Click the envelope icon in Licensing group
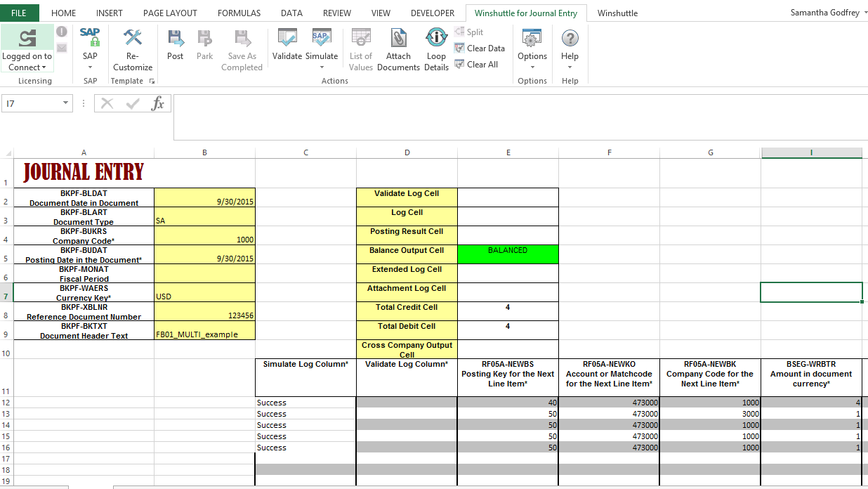The image size is (868, 489). (x=62, y=48)
